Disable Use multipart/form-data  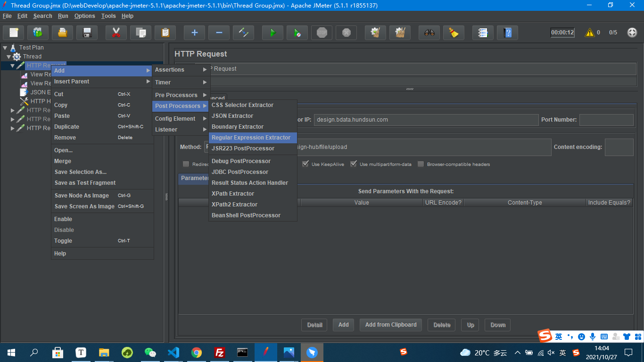click(x=354, y=164)
